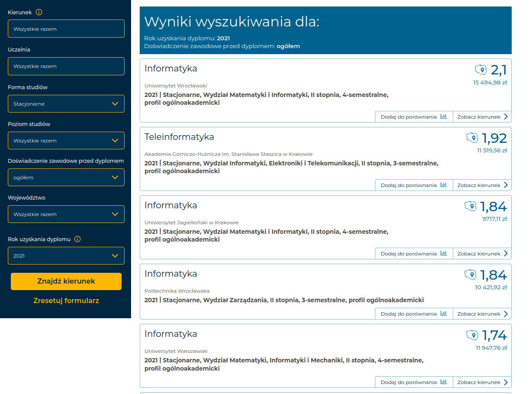The image size is (532, 394).
Task: Add Uniwersytet Wrocławski Informatyka to comparison
Action: click(413, 117)
